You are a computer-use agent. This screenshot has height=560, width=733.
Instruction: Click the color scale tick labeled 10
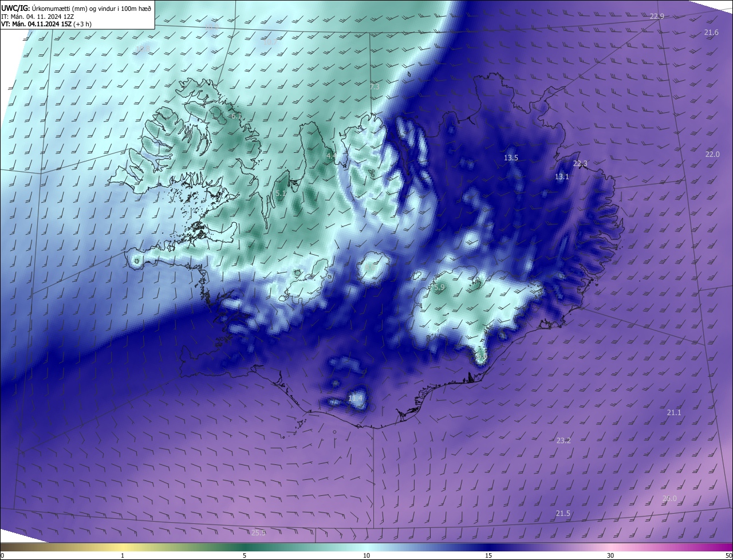pos(366,555)
